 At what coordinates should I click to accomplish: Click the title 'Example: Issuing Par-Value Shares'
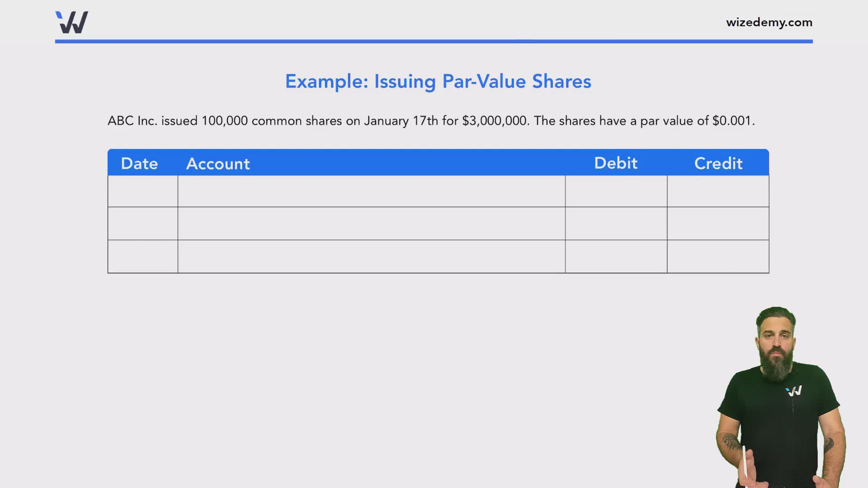438,81
